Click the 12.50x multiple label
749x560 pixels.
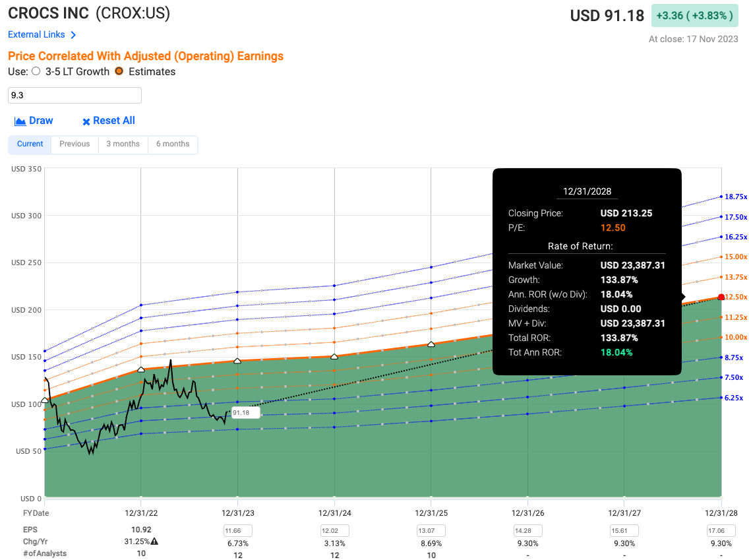(x=736, y=297)
